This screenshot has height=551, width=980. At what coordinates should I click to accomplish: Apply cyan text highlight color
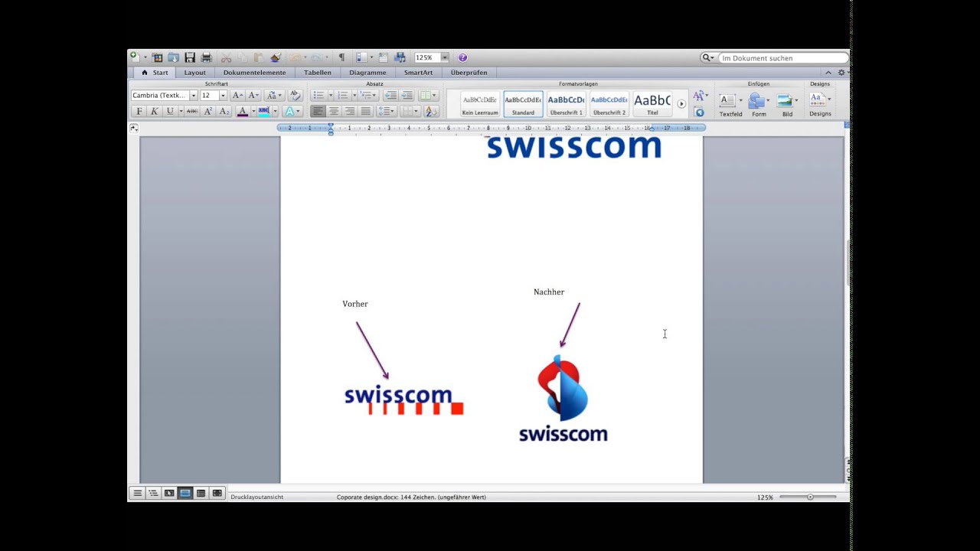pos(263,111)
